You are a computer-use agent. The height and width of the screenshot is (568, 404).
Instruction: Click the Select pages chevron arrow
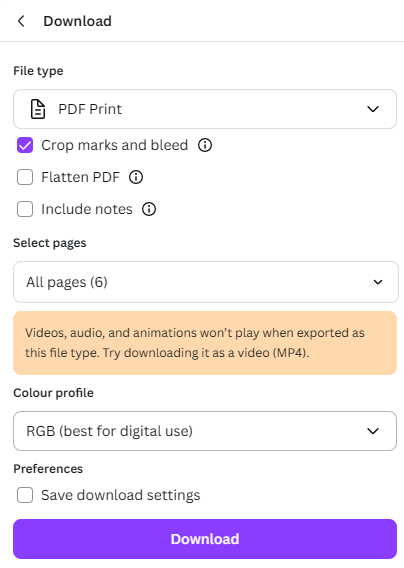[378, 282]
